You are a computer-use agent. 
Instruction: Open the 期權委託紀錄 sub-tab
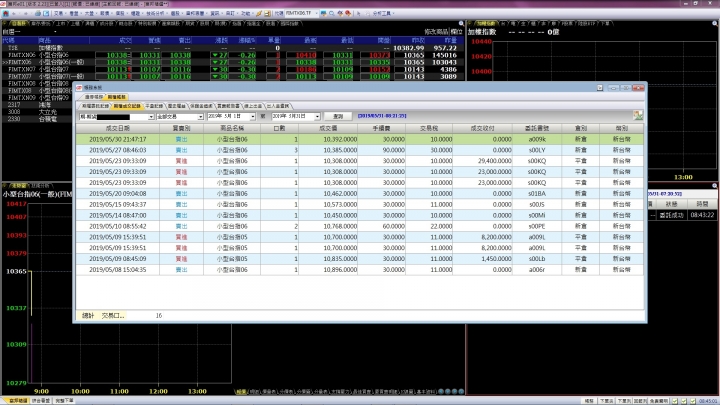click(x=96, y=106)
